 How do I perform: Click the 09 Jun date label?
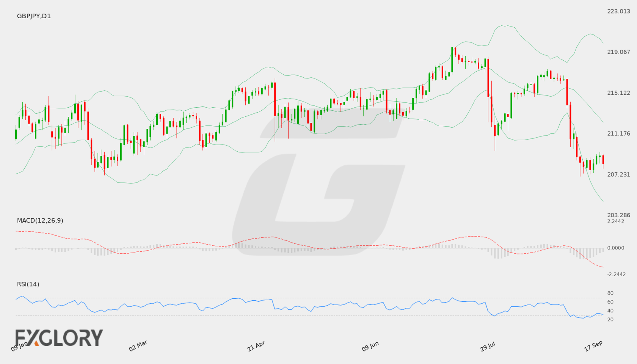click(370, 346)
